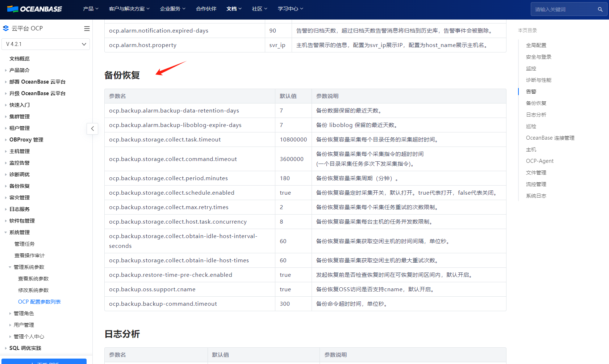Open OCP 配置参数列表 page
The image size is (609, 364).
[x=39, y=302]
